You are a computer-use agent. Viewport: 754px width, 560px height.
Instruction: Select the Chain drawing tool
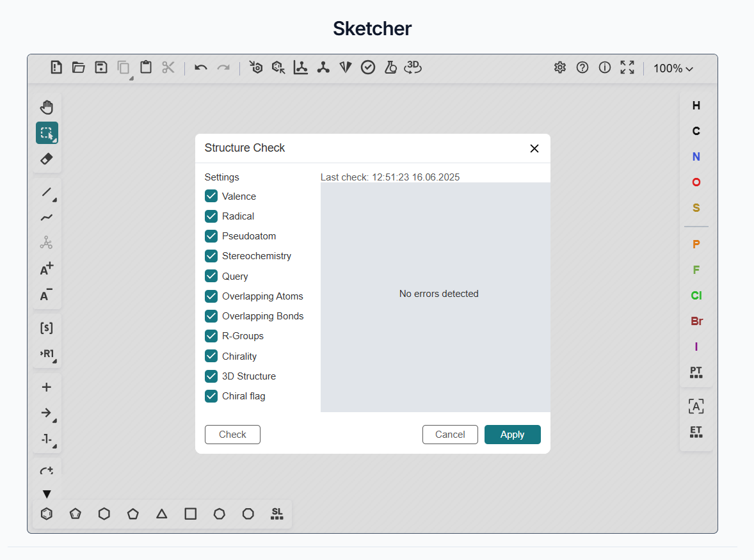click(x=46, y=218)
